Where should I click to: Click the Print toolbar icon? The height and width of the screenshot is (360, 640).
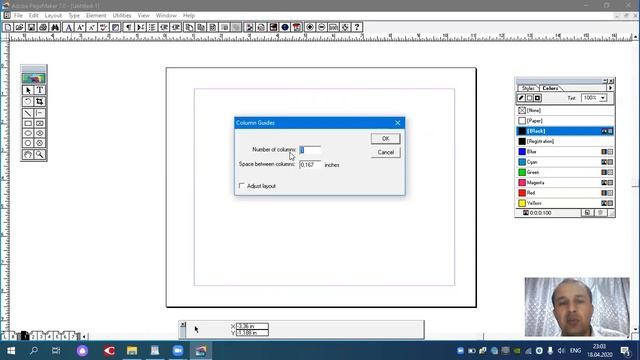43,27
